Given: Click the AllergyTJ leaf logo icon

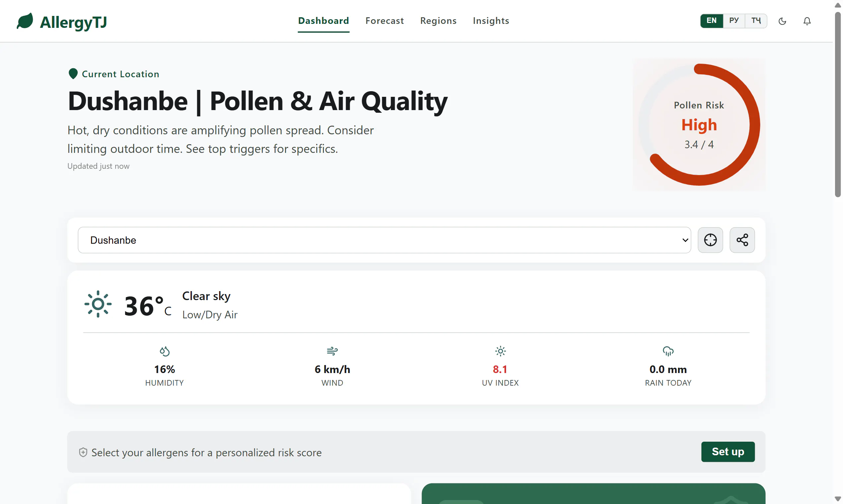Looking at the screenshot, I should (x=25, y=21).
